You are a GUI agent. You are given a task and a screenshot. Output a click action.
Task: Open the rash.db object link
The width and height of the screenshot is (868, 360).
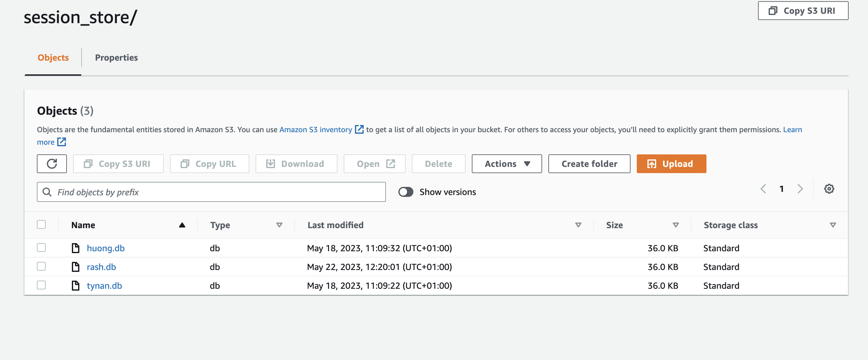[102, 267]
